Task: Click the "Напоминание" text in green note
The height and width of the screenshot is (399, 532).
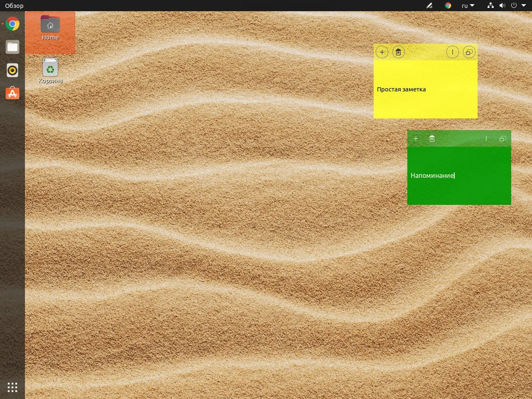Action: tap(432, 175)
